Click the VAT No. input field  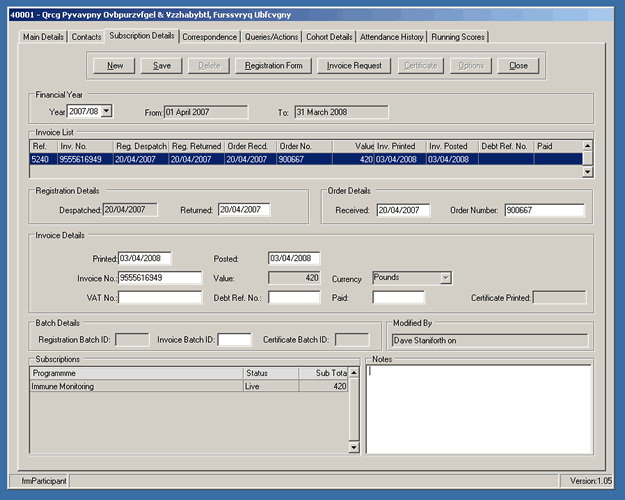[160, 297]
